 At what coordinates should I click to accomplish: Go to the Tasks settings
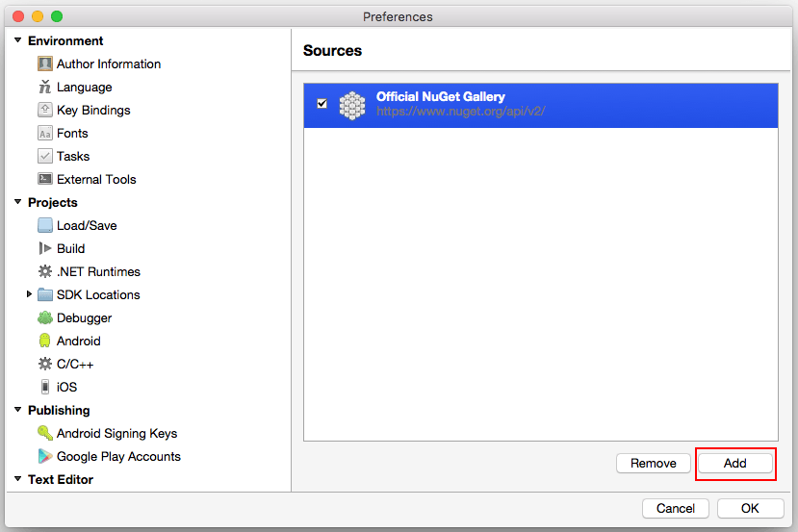(73, 156)
